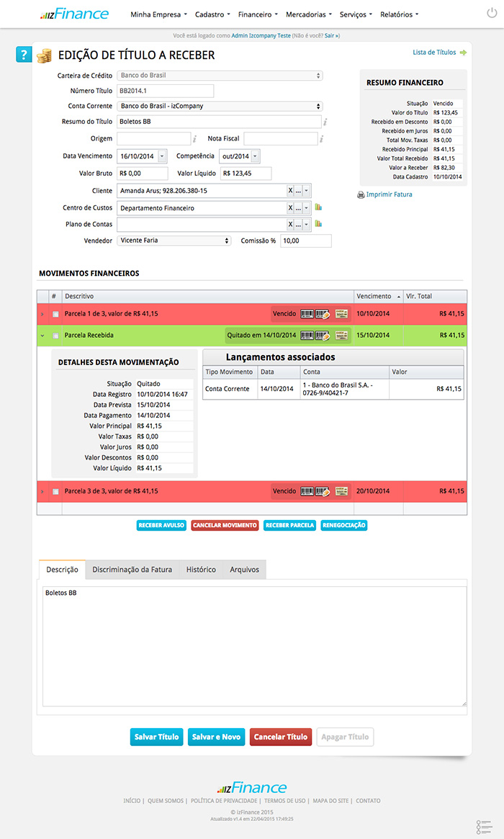Check the box for Parcela 1 de 3

[x=55, y=314]
